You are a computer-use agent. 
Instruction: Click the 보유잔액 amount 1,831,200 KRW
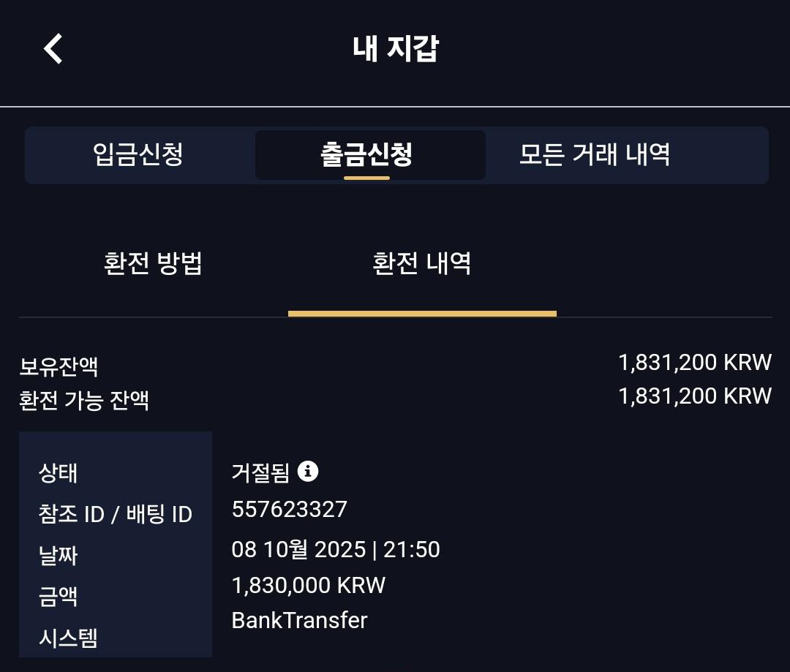point(694,362)
